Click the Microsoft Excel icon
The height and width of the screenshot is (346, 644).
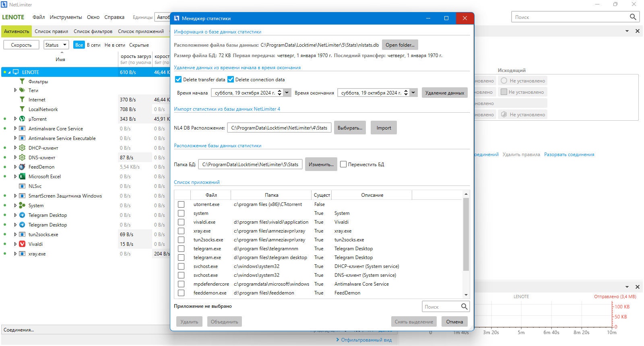point(22,176)
